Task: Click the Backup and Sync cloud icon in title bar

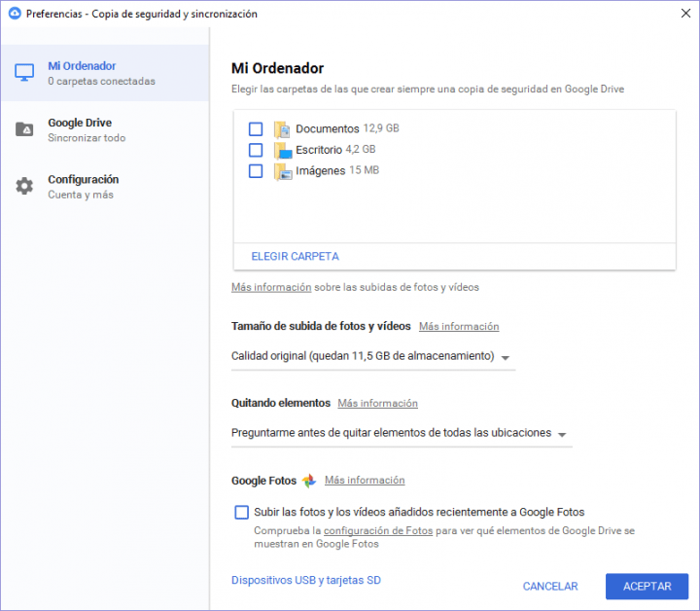Action: point(15,13)
